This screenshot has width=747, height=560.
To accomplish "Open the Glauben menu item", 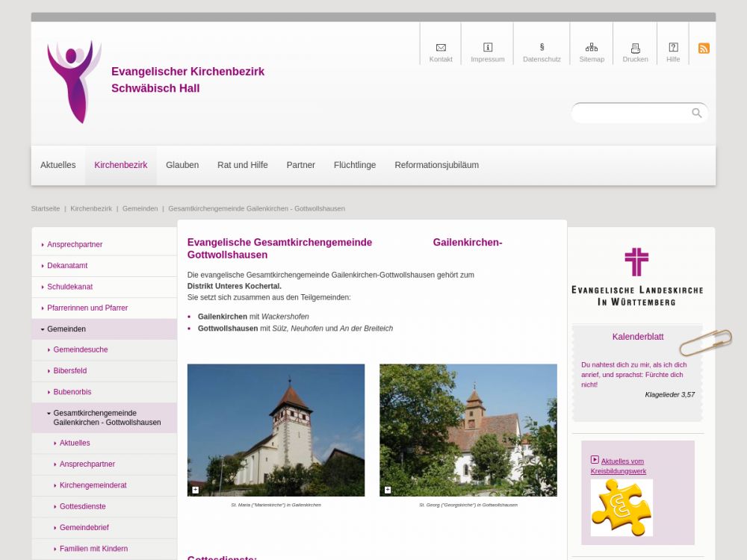I will [182, 165].
